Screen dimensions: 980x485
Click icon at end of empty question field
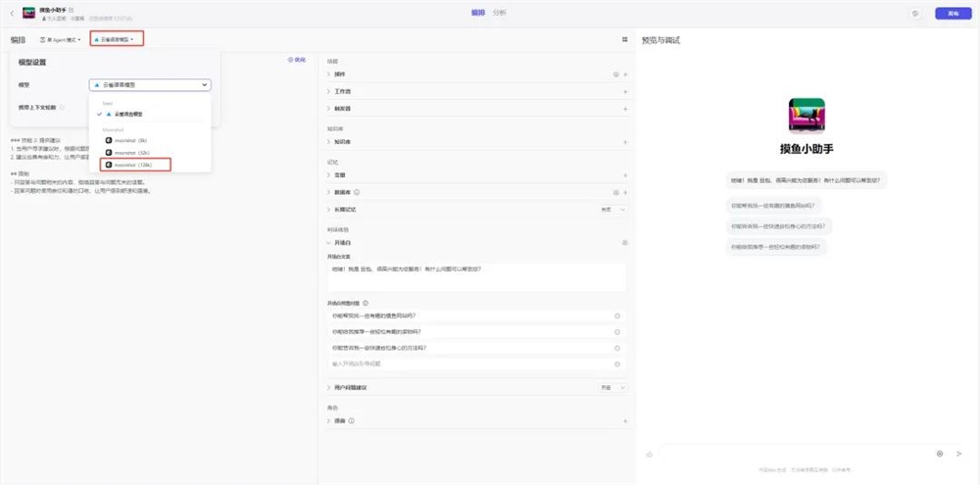tap(616, 364)
